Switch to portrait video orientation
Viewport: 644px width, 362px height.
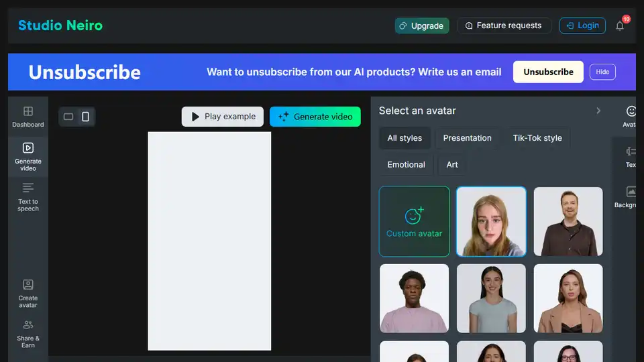85,117
